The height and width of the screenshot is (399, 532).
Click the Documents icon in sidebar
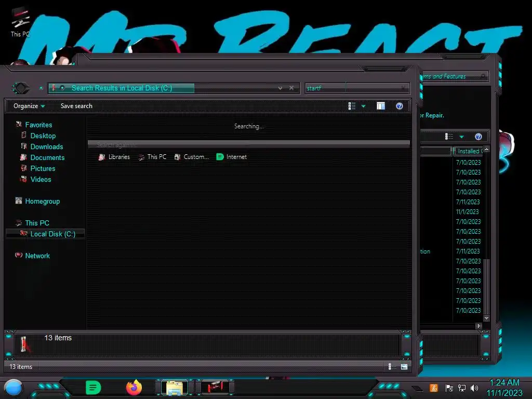click(x=23, y=157)
